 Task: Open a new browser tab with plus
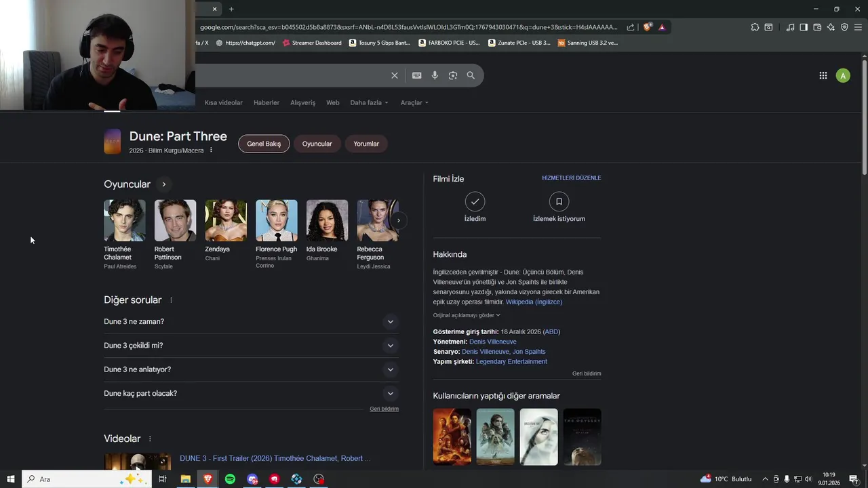click(x=231, y=9)
